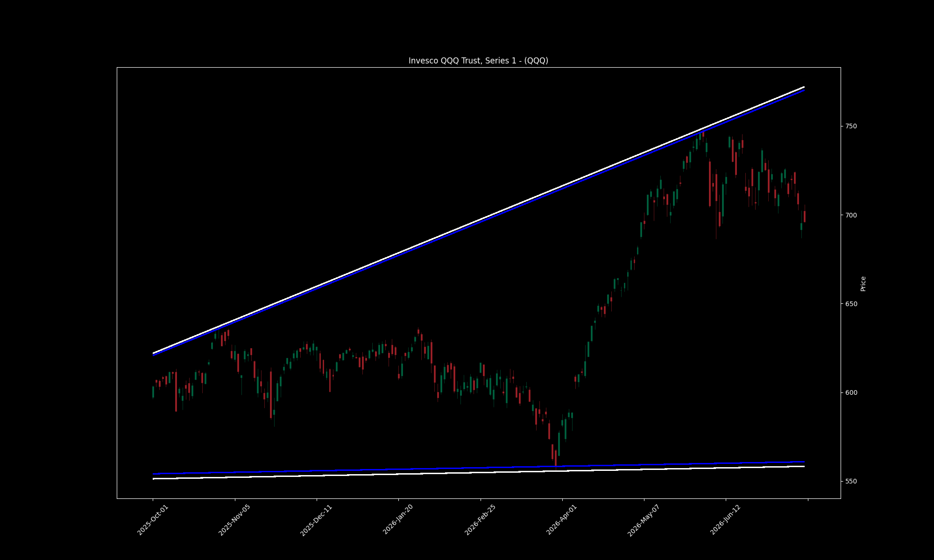Image resolution: width=934 pixels, height=560 pixels.
Task: Click the 2026-Feb-25 date label
Action: point(480,520)
